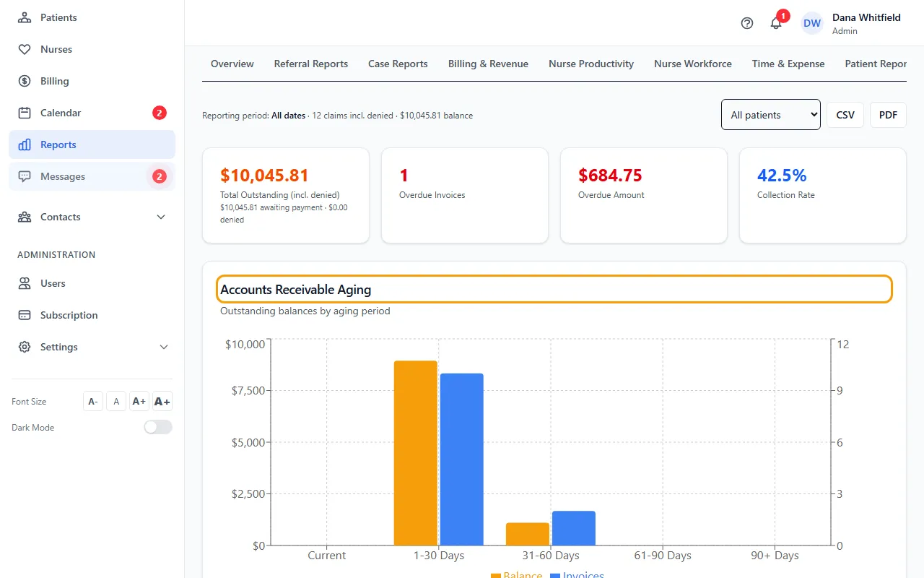Reset font size with plain A button

click(116, 401)
